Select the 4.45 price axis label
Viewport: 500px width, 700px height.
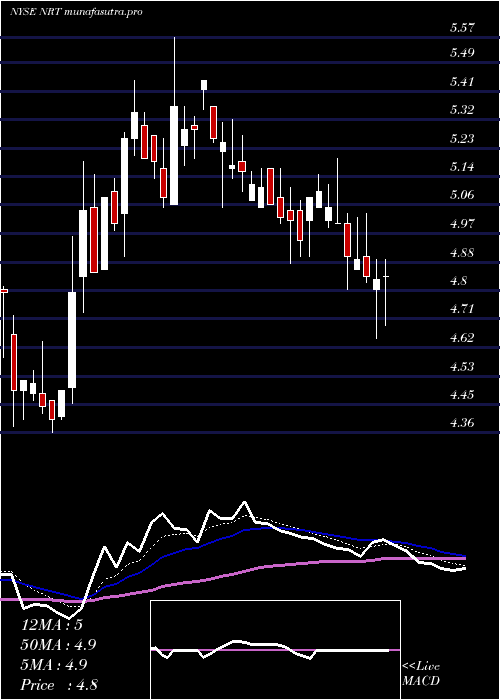[x=462, y=395]
